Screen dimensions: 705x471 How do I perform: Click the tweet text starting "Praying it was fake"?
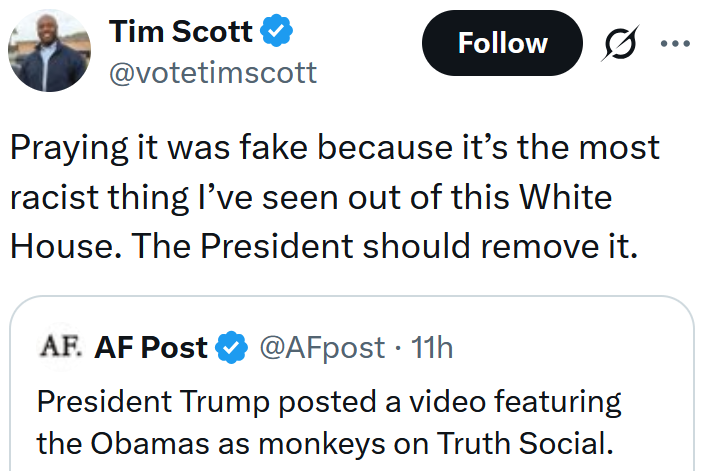[x=335, y=148]
